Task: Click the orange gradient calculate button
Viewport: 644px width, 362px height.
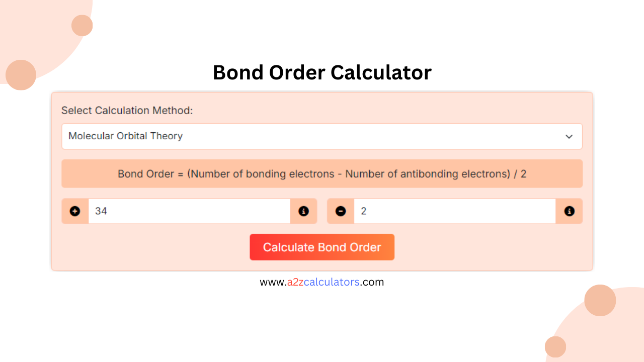Action: (322, 247)
